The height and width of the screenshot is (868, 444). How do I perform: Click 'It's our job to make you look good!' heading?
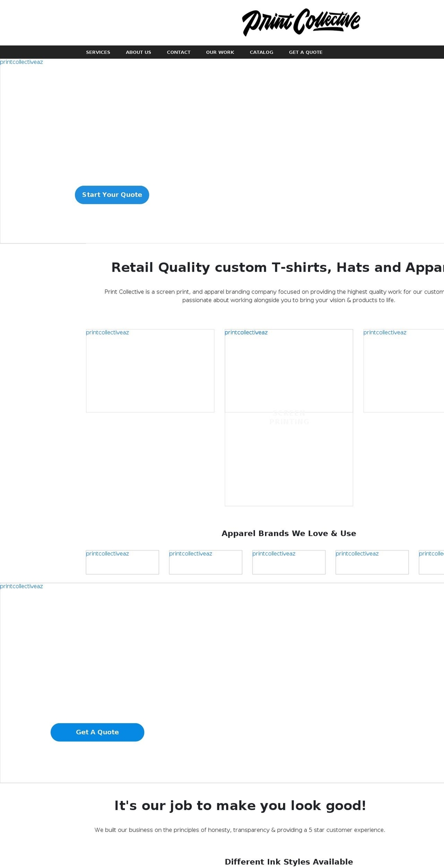coord(240,806)
